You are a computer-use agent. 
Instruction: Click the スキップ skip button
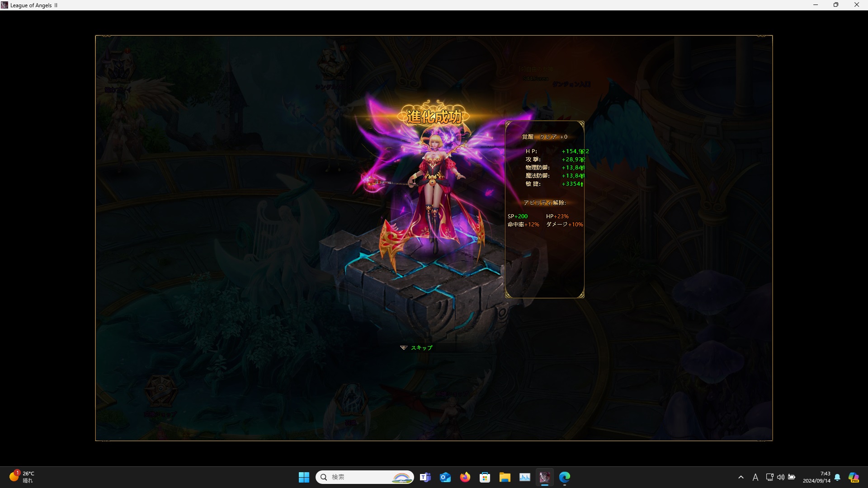click(421, 347)
